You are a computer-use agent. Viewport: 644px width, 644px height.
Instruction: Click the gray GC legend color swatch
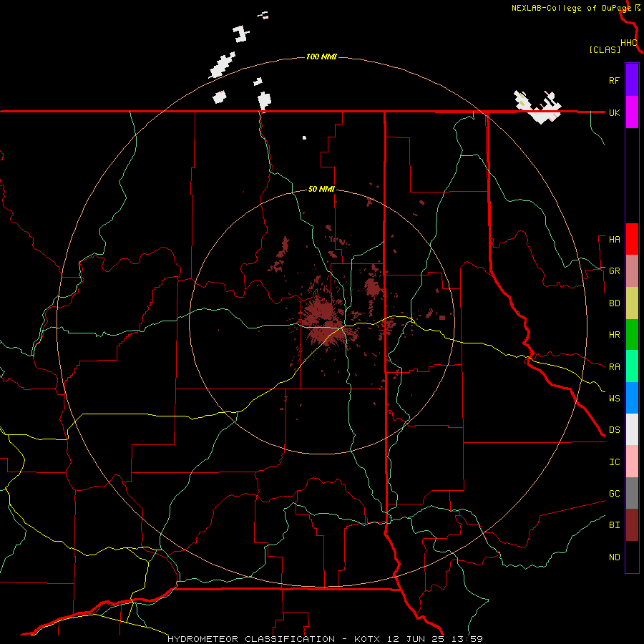[632, 493]
